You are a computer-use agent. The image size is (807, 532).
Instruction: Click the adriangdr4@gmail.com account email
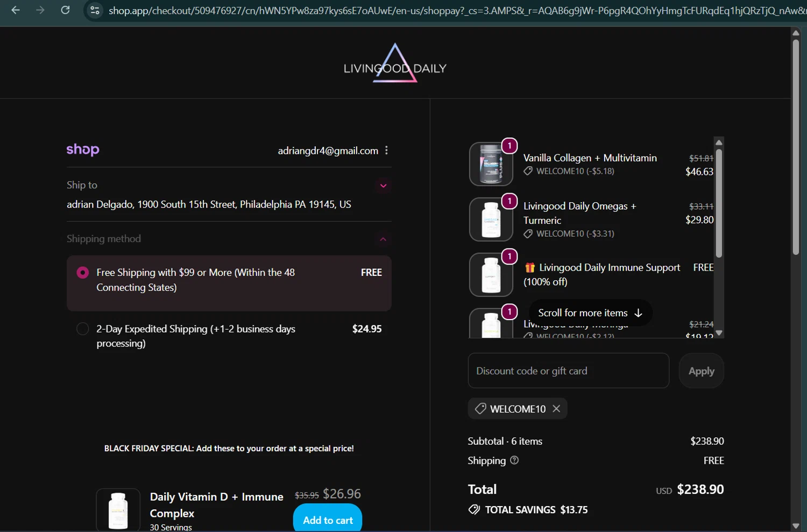pyautogui.click(x=328, y=151)
